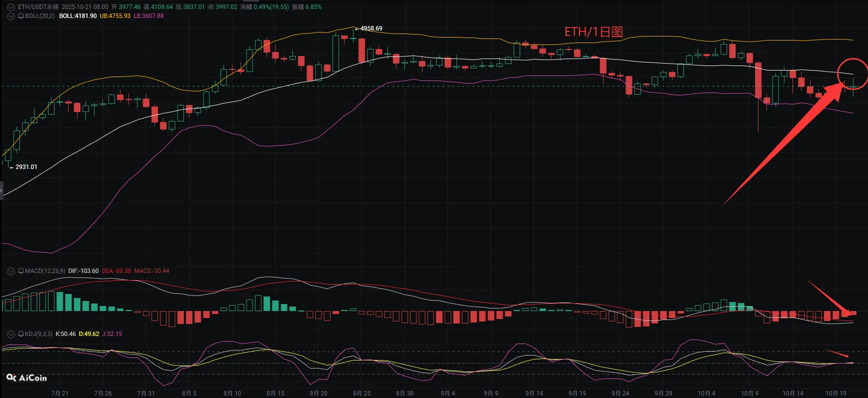Select the BOLL:4181.90 middle band value
This screenshot has height=398, width=868.
pyautogui.click(x=78, y=16)
